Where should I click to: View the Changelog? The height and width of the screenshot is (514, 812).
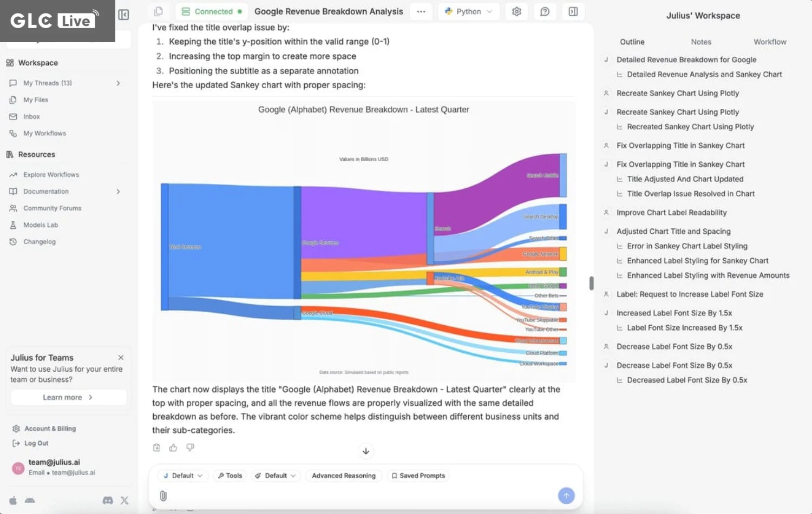[x=39, y=242]
